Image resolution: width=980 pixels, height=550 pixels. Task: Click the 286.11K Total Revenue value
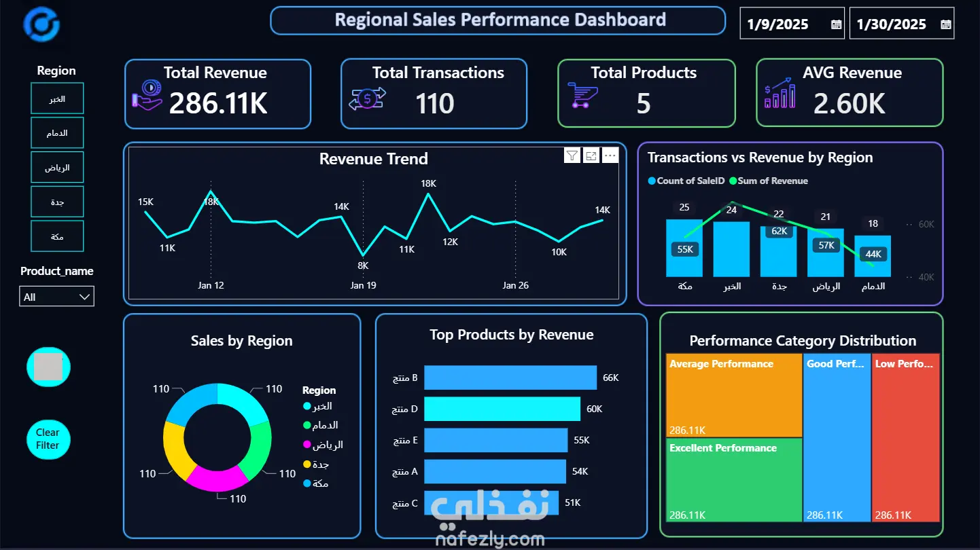(x=218, y=103)
